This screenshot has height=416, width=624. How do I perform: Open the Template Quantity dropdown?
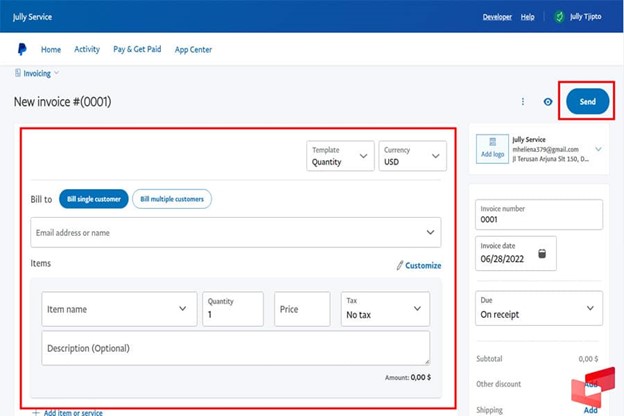click(x=340, y=156)
